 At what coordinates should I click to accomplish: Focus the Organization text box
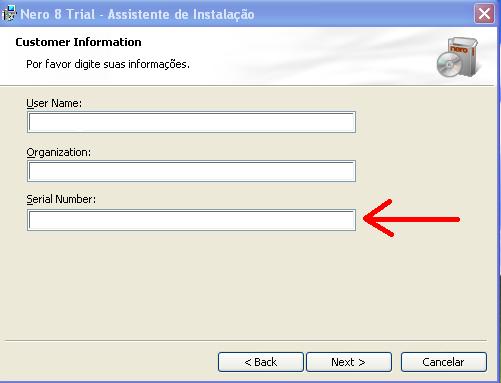(191, 171)
